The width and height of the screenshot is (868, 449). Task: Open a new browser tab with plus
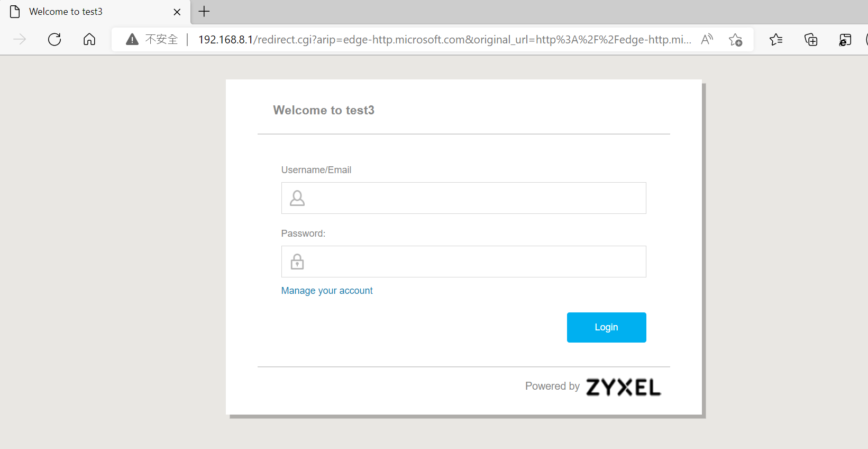[x=204, y=11]
